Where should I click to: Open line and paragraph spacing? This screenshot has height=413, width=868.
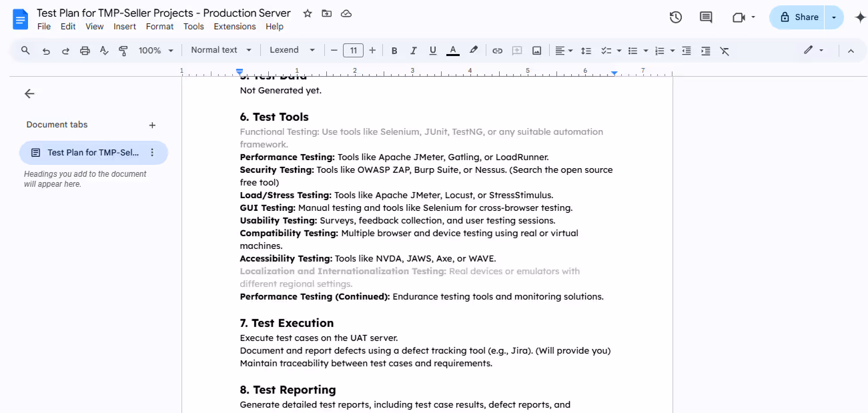[x=586, y=50]
